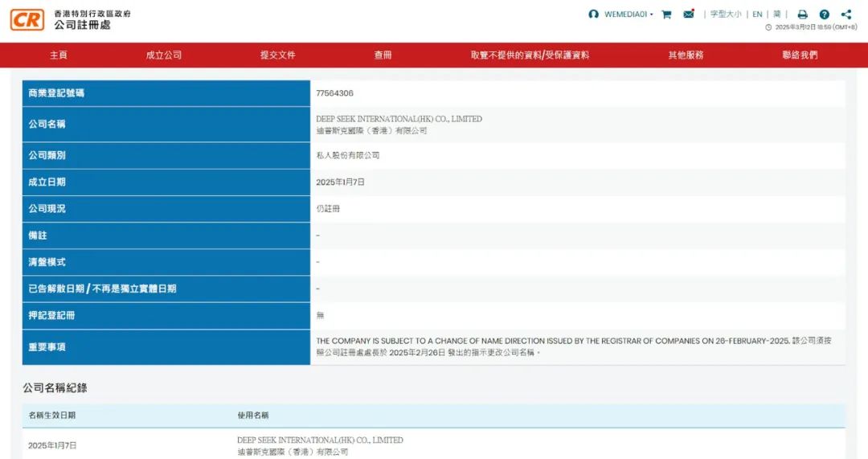Click the 公司現況 row label

(47, 208)
